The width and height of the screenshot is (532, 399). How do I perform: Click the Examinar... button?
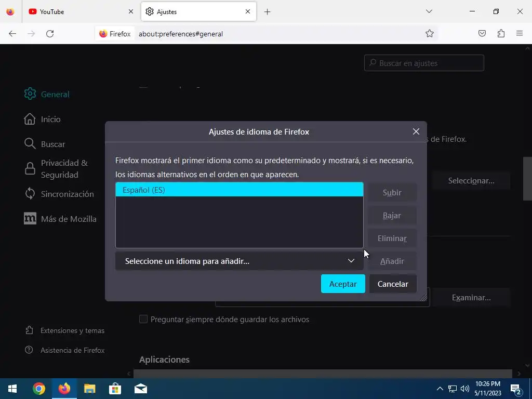tap(471, 298)
